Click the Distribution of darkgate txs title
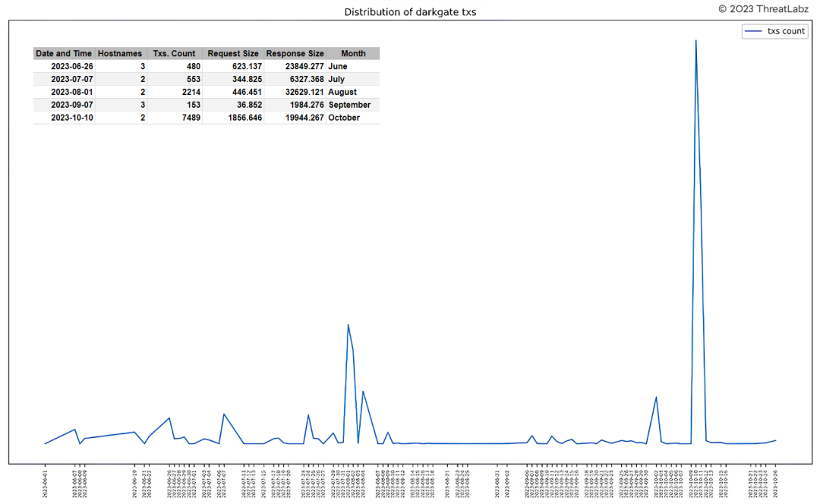 pyautogui.click(x=410, y=12)
